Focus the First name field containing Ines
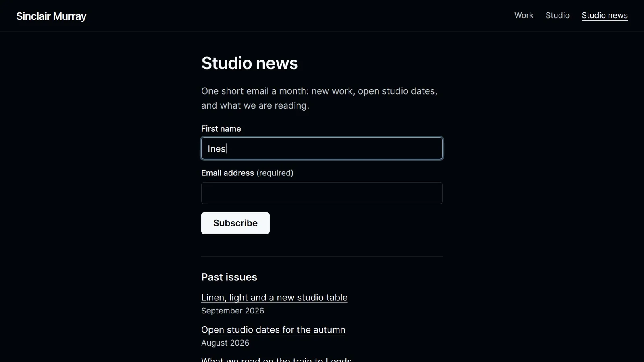Screen dimensions: 644x362 pos(322,148)
